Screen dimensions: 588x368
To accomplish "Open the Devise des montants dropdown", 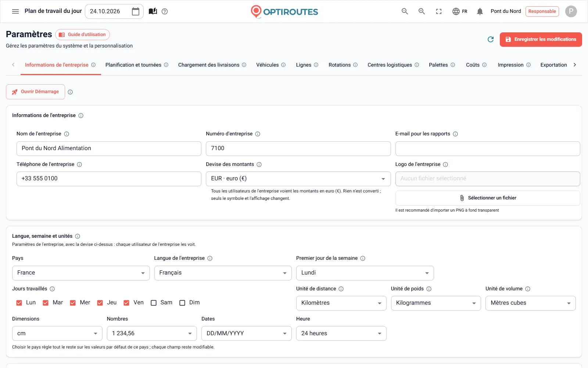I will pos(298,179).
